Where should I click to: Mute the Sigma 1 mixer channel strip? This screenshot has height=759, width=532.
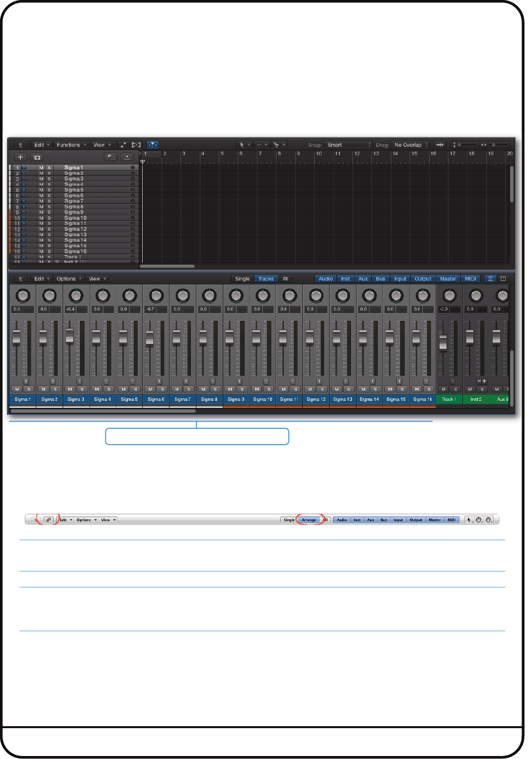(17, 389)
